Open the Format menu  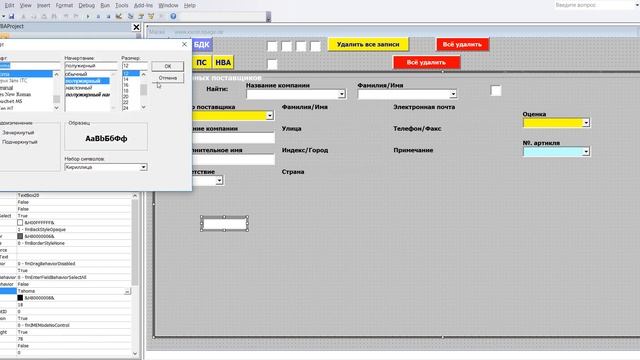[64, 5]
